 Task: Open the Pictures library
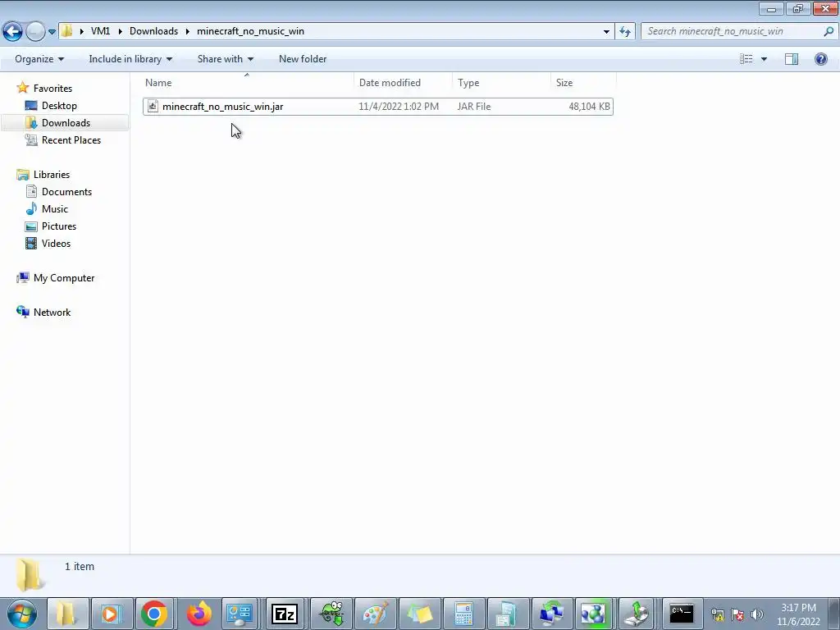pyautogui.click(x=59, y=226)
